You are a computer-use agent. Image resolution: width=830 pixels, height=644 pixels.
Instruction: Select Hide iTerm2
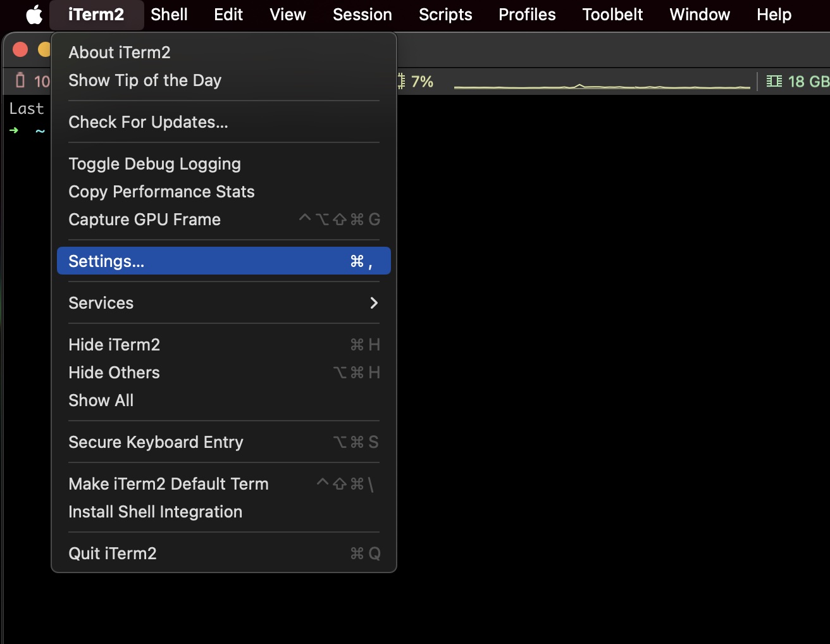(224, 345)
